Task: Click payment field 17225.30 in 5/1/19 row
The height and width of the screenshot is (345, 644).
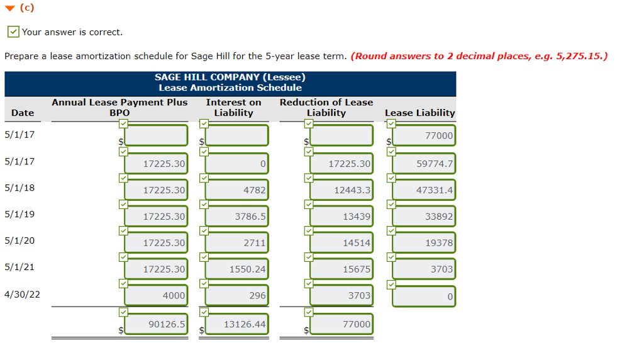Action: [156, 217]
